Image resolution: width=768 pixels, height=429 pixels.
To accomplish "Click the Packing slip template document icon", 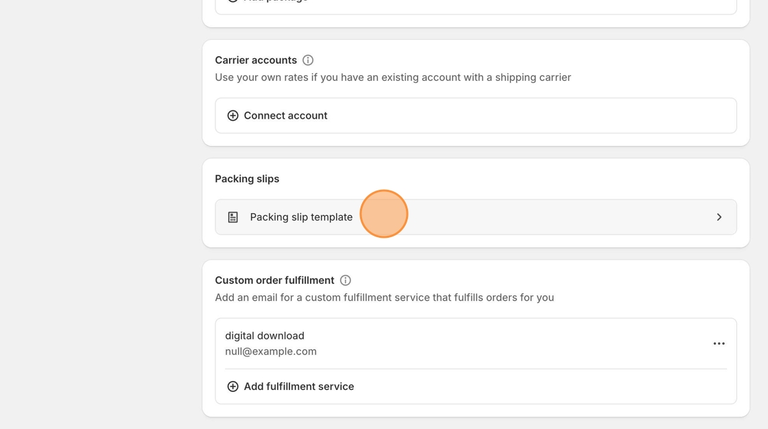I will click(233, 217).
